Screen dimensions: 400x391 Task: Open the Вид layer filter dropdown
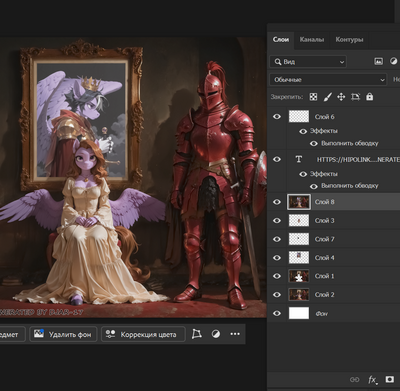click(308, 62)
